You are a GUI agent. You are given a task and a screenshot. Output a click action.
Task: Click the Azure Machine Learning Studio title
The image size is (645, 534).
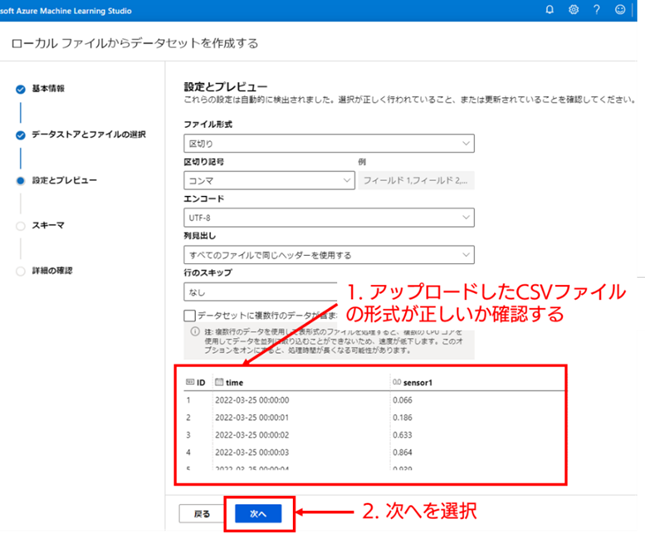click(66, 11)
